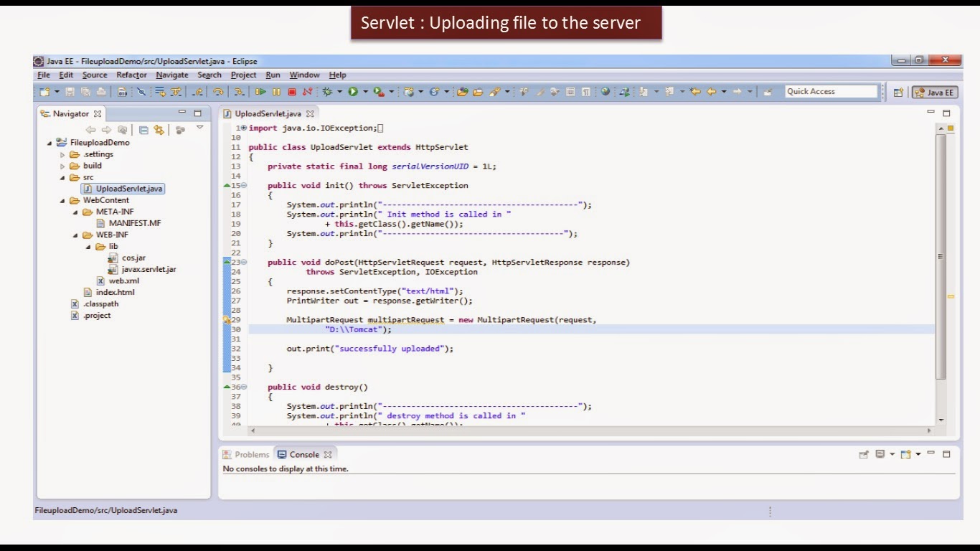
Task: Select web.xml in the tree
Action: tap(118, 281)
